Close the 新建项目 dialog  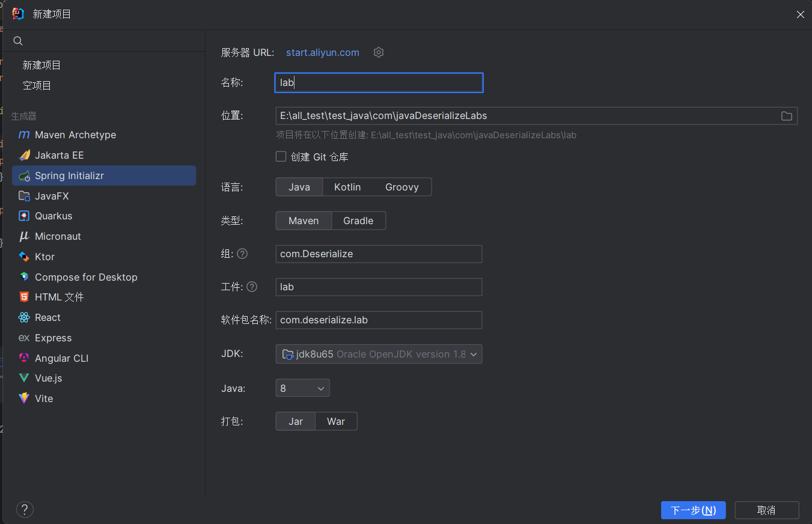click(x=801, y=14)
